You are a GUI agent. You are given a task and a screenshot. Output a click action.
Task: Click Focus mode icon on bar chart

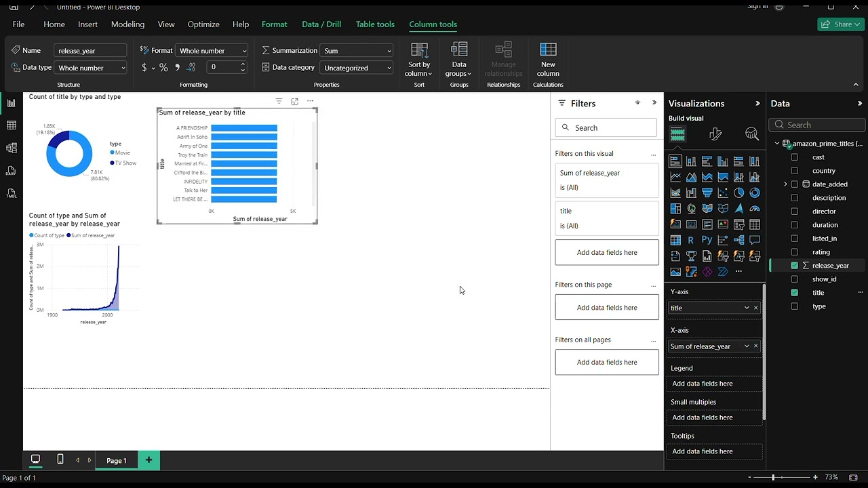(x=294, y=101)
